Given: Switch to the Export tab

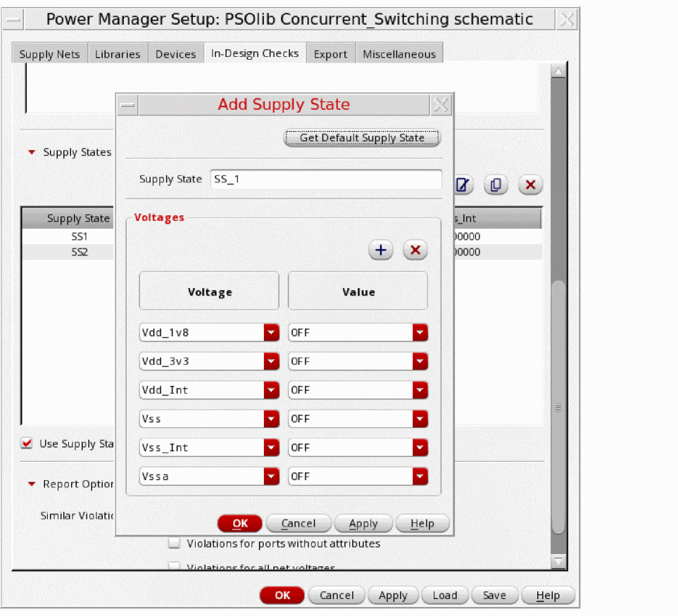Looking at the screenshot, I should pos(330,54).
